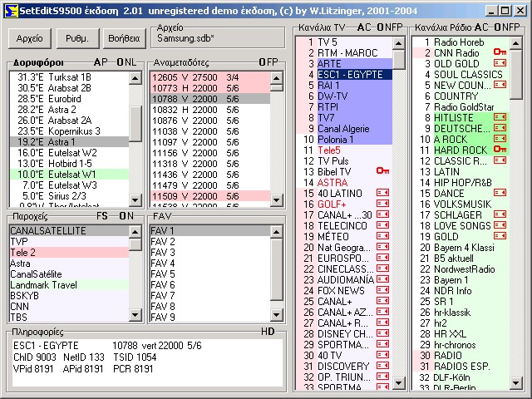Click scroll-up arrow of the TV channels list
532x399 pixels.
(x=398, y=42)
